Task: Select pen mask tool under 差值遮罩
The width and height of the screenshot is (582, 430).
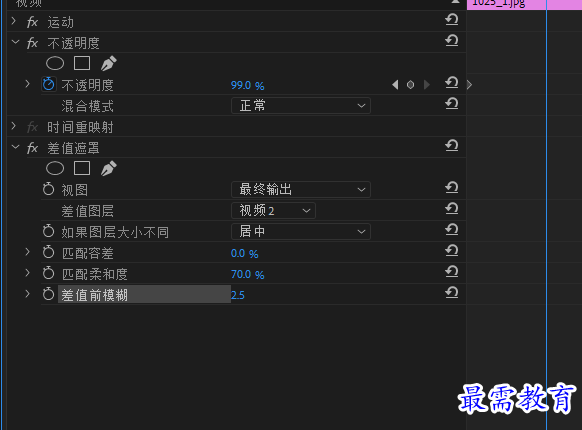Action: click(x=109, y=169)
